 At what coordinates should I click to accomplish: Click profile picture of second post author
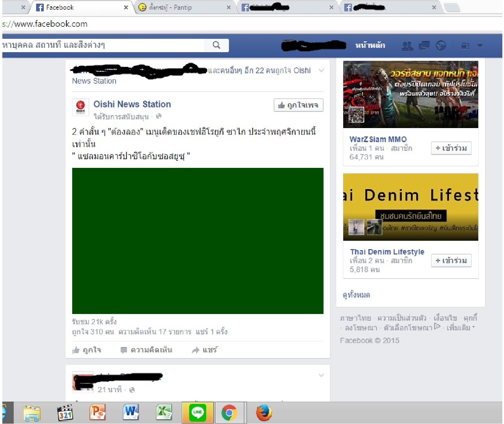[83, 382]
